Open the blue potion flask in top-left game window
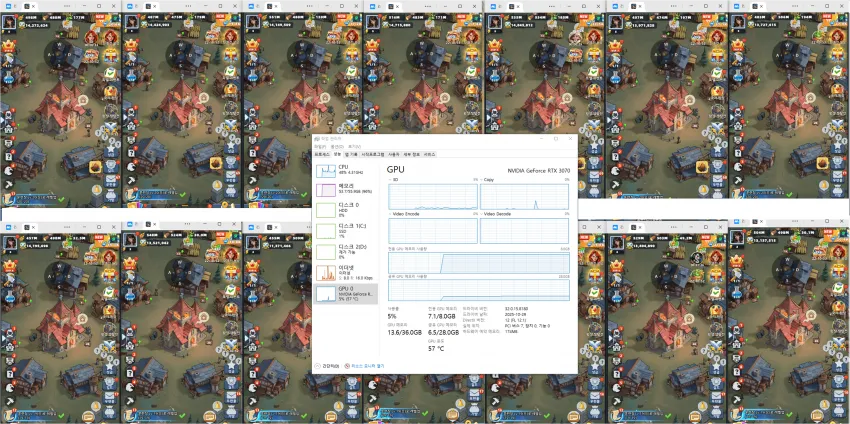850x424 pixels. click(x=8, y=76)
